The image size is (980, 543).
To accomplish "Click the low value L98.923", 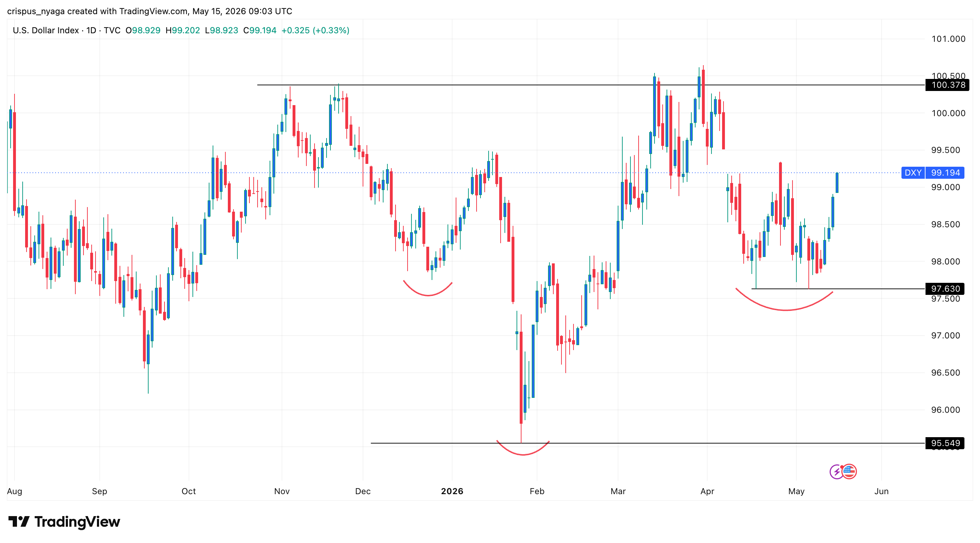I will coord(221,30).
